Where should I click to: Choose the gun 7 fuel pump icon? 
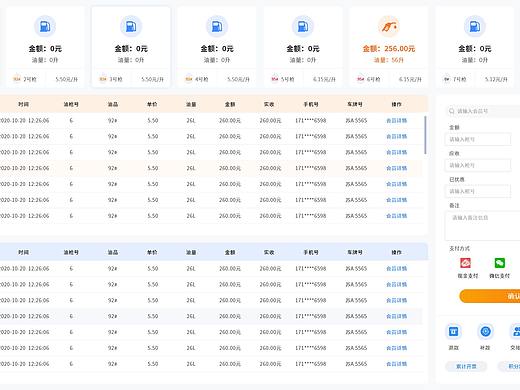pos(475,26)
